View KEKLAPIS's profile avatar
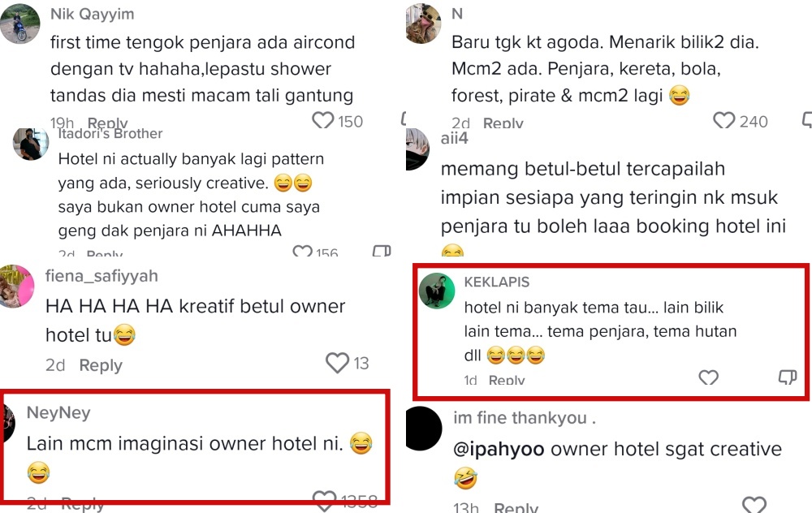The width and height of the screenshot is (812, 513). 437,291
